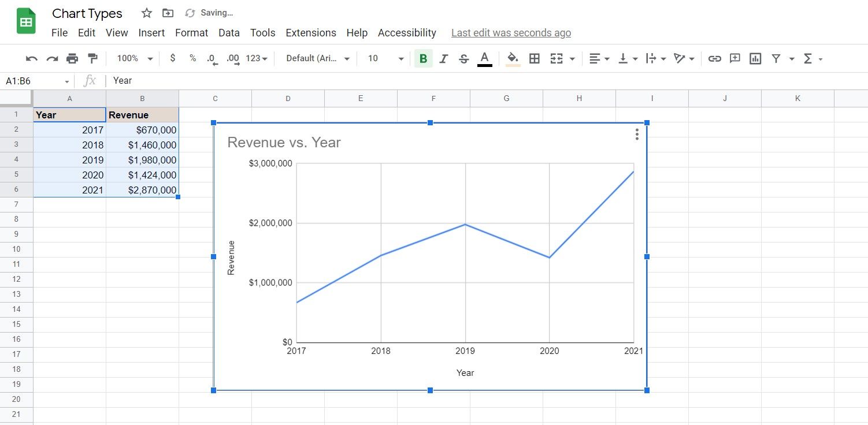
Task: Click the insert link icon
Action: tap(715, 58)
